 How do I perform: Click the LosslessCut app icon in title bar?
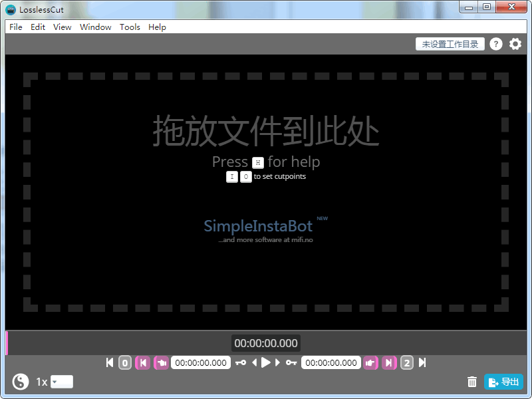pos(11,9)
